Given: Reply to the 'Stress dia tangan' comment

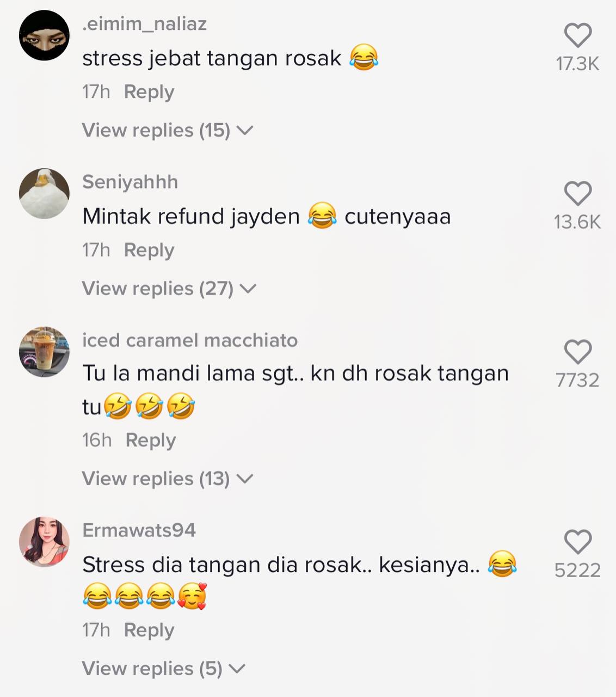Looking at the screenshot, I should [149, 630].
